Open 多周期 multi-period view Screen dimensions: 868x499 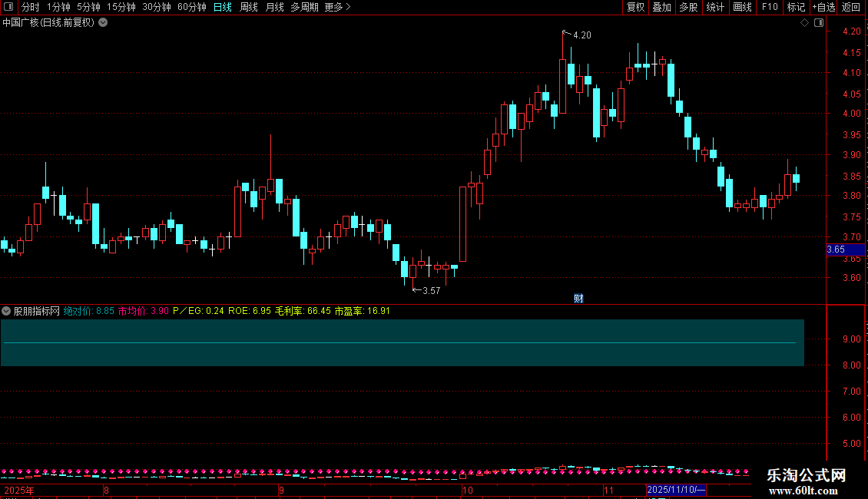coord(304,7)
